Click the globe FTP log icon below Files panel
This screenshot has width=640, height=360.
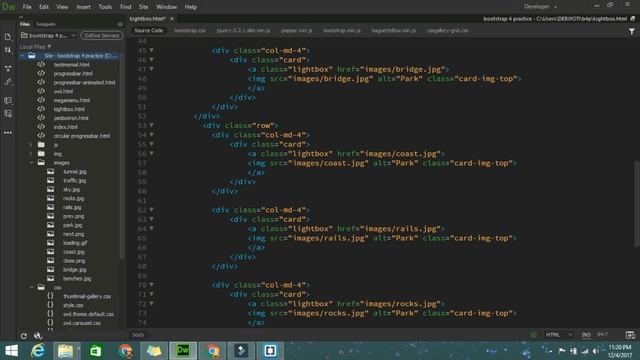(x=38, y=336)
